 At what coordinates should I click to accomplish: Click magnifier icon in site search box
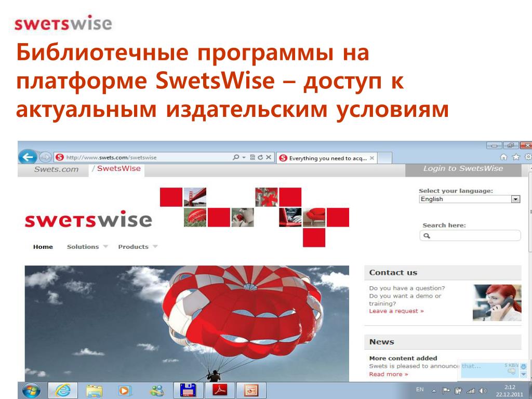427,236
